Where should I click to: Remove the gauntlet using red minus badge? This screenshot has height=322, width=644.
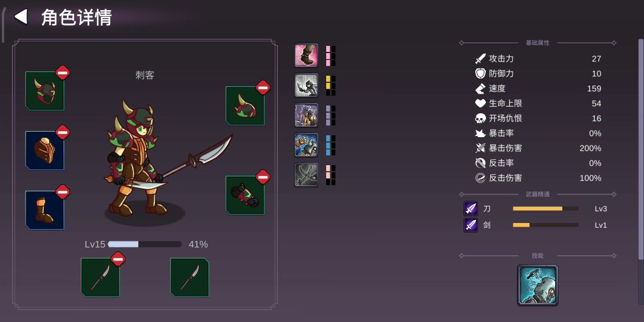click(264, 177)
